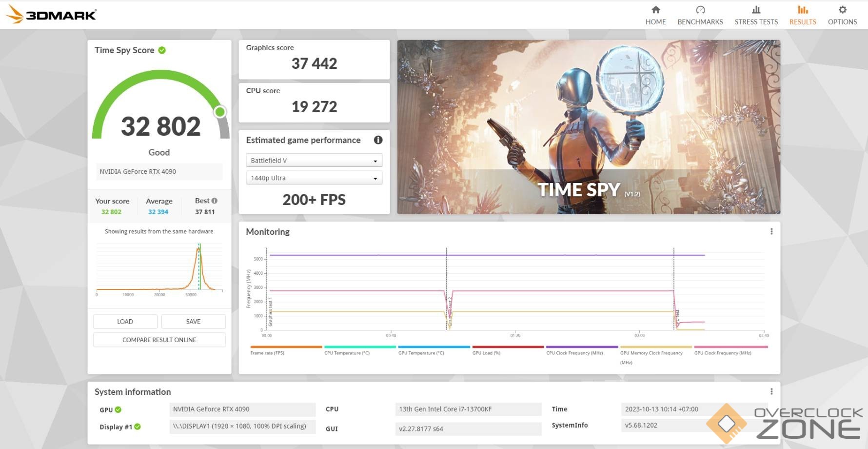The image size is (868, 449).
Task: Open the Stress Tests chart icon
Action: click(x=756, y=10)
